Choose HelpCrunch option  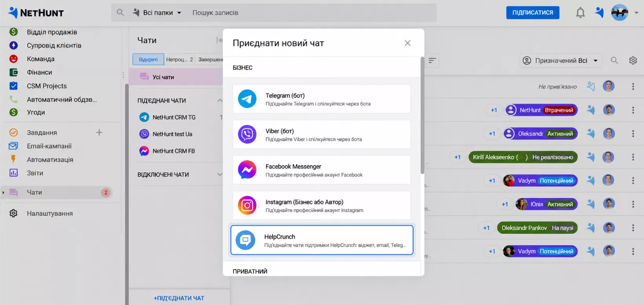pos(322,240)
